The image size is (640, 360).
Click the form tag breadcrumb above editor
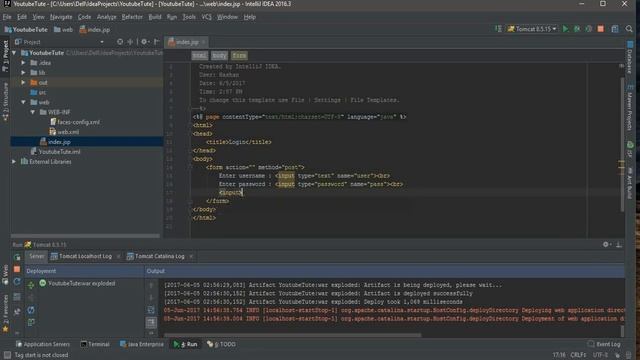coord(239,56)
